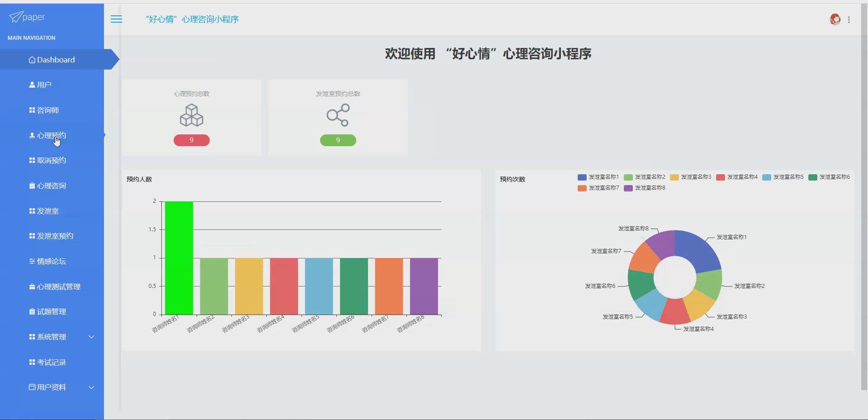Open 考试记录 menu item
Screen dimensions: 868x420
pyautogui.click(x=52, y=362)
